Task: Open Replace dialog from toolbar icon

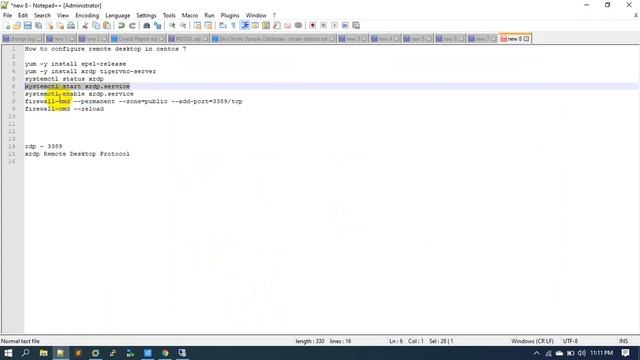Action: coord(158,25)
